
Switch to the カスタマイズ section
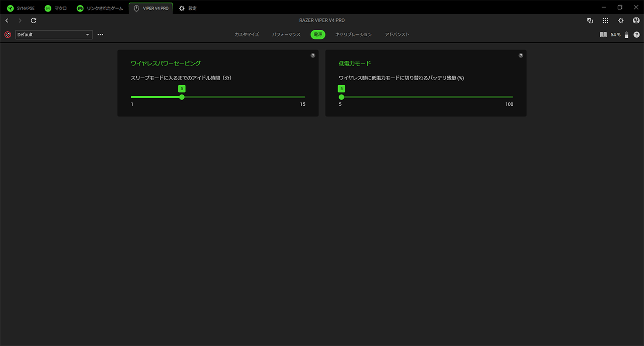coord(247,35)
